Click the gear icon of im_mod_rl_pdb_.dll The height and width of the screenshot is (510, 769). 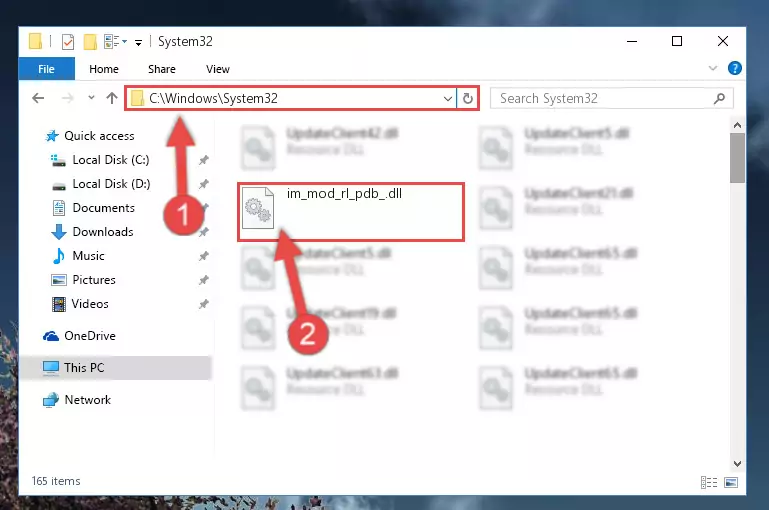pyautogui.click(x=258, y=208)
